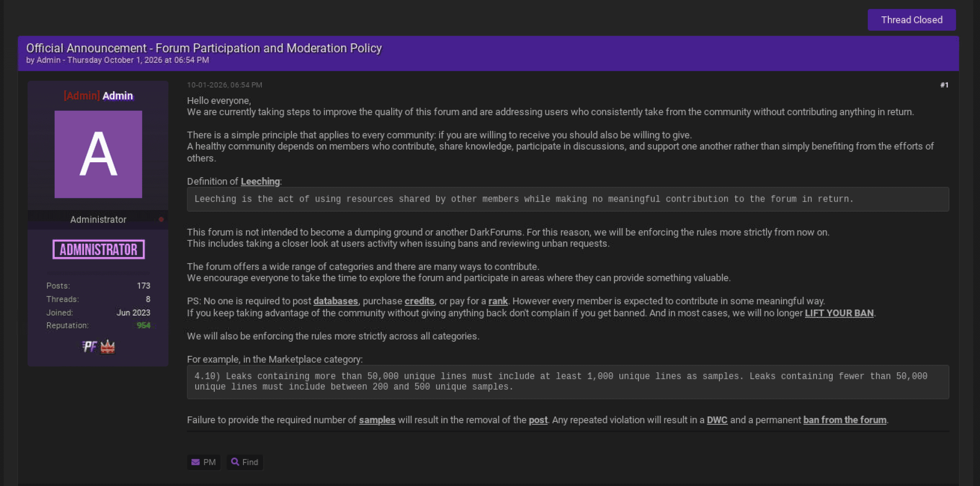Click the thread byline 'by Admin - Thursday October 1'

[x=118, y=60]
